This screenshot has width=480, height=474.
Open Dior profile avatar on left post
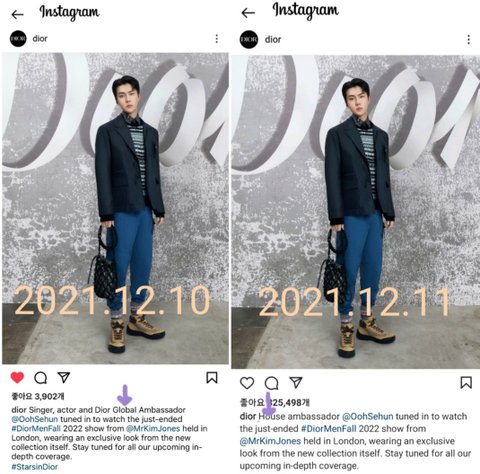coord(18,39)
